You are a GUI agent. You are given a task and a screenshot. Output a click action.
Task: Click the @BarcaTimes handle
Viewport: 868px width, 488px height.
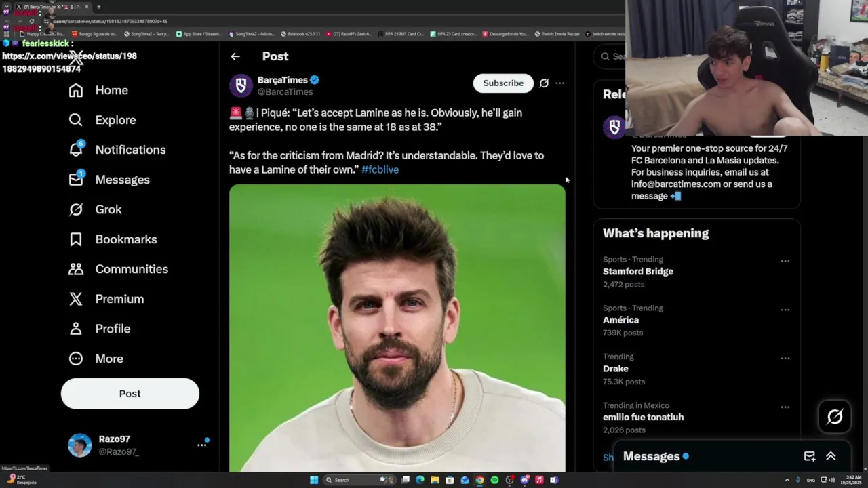[285, 92]
